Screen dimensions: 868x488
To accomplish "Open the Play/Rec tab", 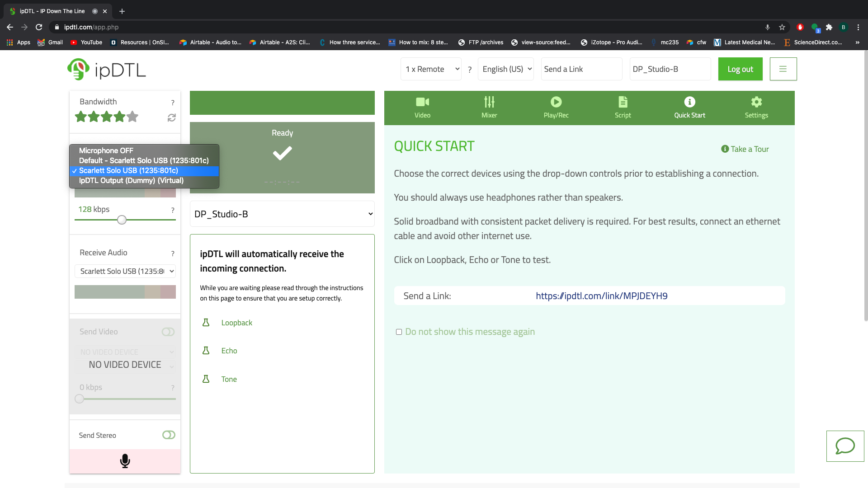I will click(x=556, y=108).
